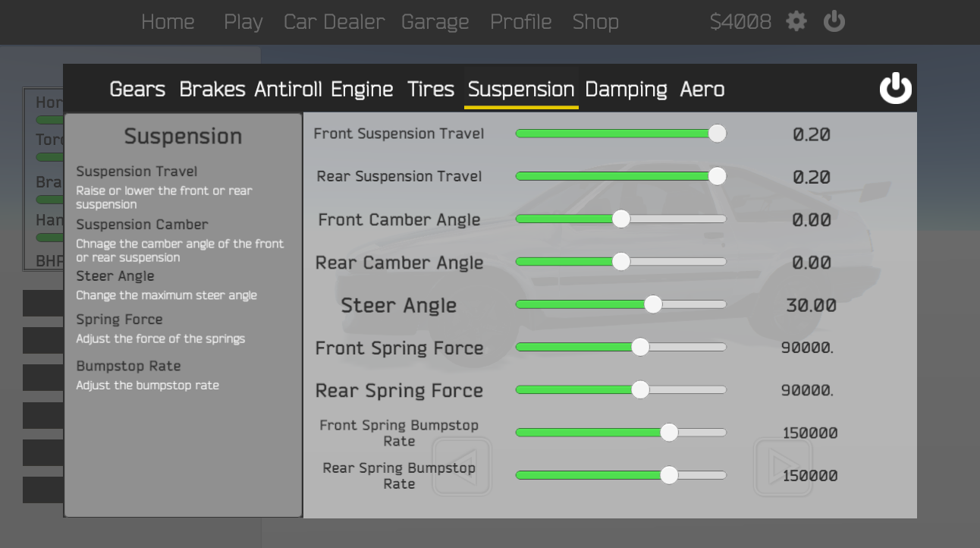Navigate to Garage in top menu
980x548 pixels.
[x=435, y=22]
